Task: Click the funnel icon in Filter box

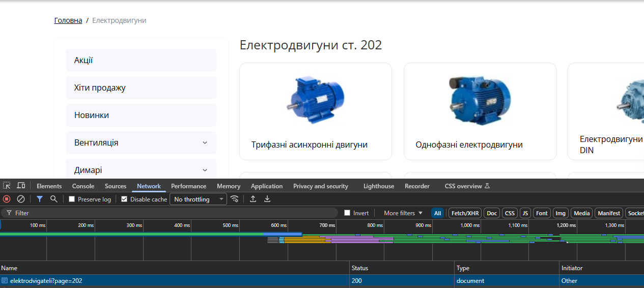Action: tap(9, 213)
